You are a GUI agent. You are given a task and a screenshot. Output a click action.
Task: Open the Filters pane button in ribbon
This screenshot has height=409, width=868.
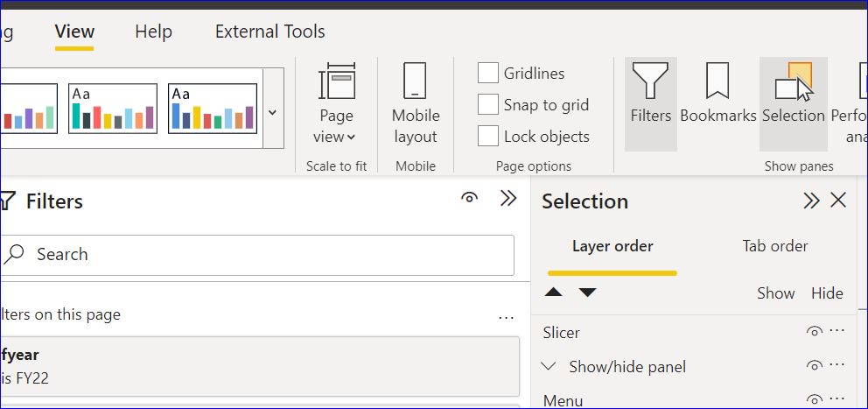(650, 103)
